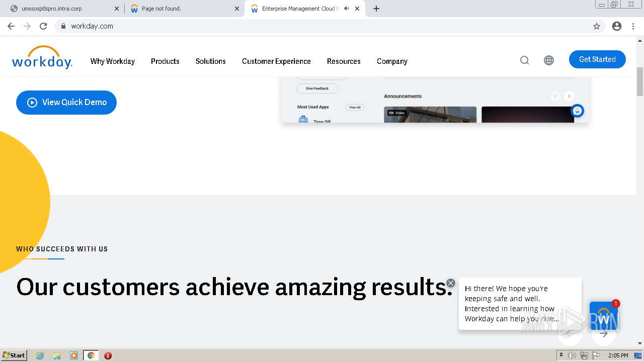The width and height of the screenshot is (644, 362).
Task: Close the Page not found tab
Action: click(237, 9)
